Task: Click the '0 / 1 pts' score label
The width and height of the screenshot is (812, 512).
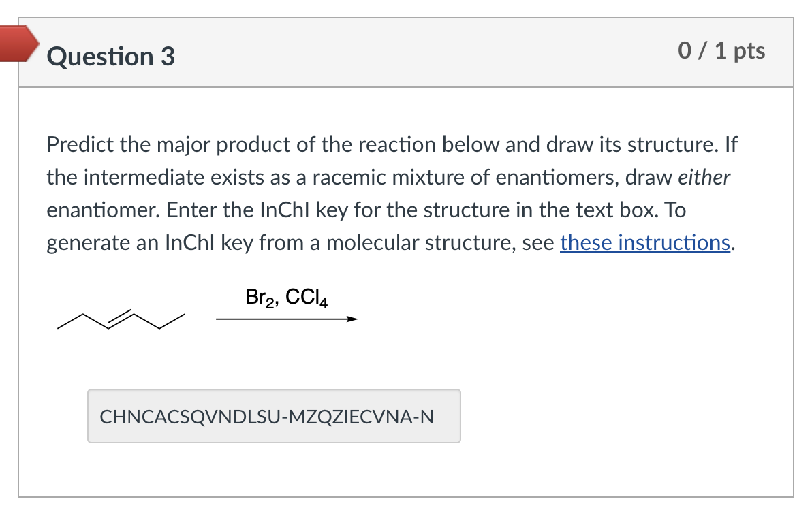Action: pyautogui.click(x=722, y=50)
